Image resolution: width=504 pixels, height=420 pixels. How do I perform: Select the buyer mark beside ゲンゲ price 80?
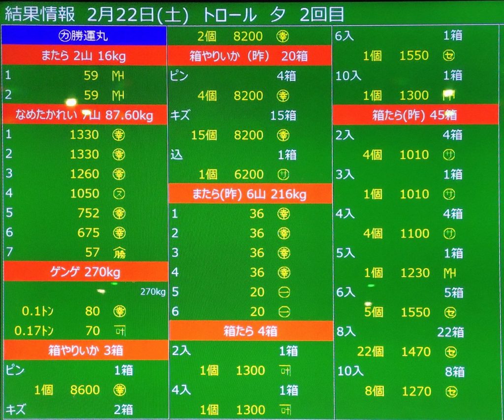point(119,311)
